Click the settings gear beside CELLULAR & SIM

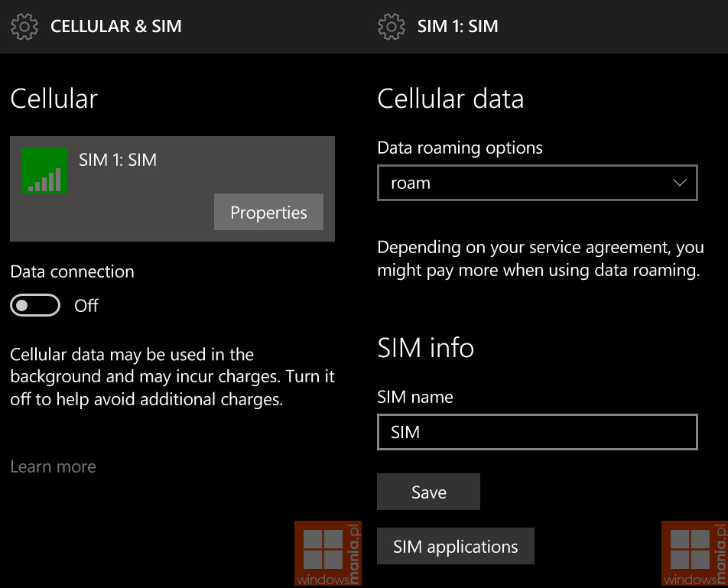(24, 27)
